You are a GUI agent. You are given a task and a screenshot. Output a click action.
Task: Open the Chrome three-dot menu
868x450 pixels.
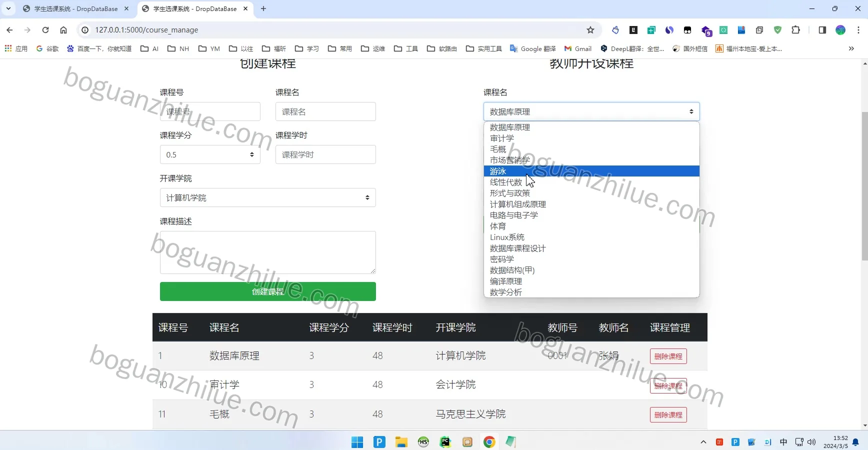858,30
